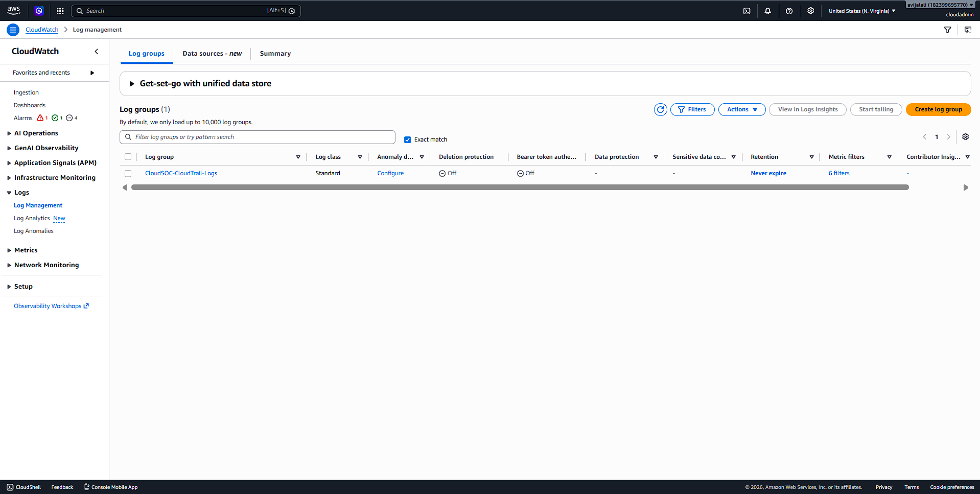
Task: Open Ingestion in sidebar
Action: click(26, 92)
